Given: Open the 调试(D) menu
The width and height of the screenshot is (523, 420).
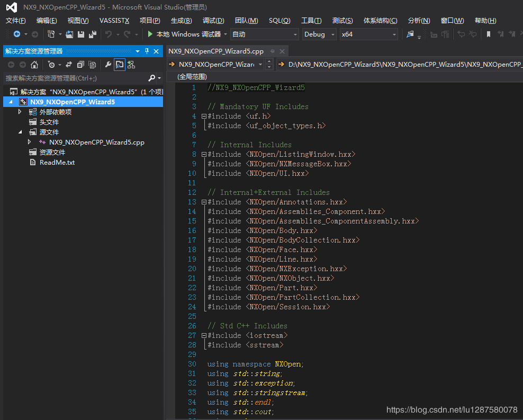Looking at the screenshot, I should point(213,21).
